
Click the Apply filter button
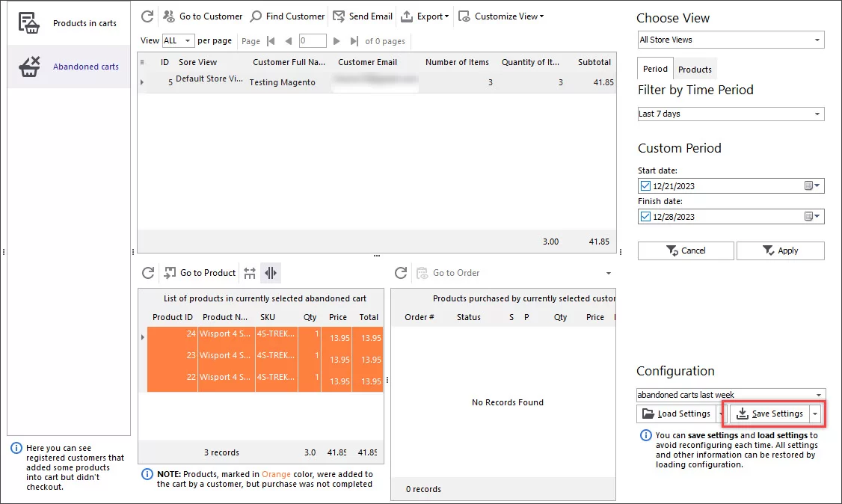coord(780,251)
